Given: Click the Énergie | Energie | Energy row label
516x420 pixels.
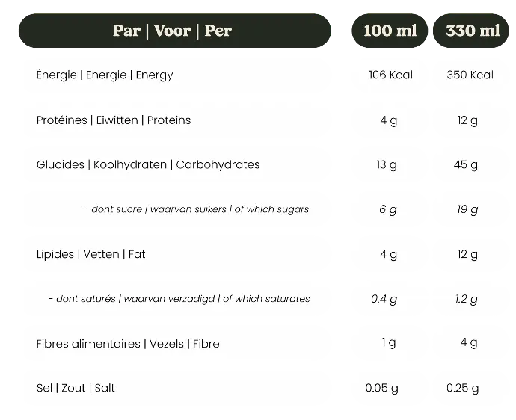Looking at the screenshot, I should coord(105,75).
